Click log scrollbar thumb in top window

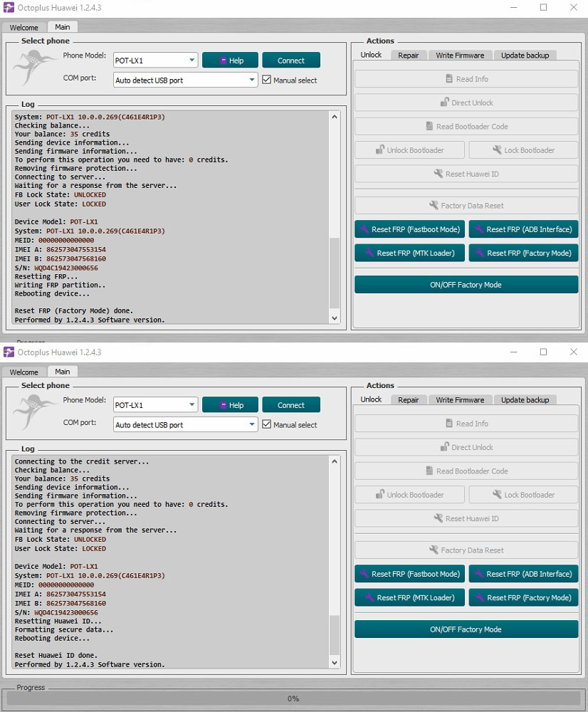[x=335, y=273]
